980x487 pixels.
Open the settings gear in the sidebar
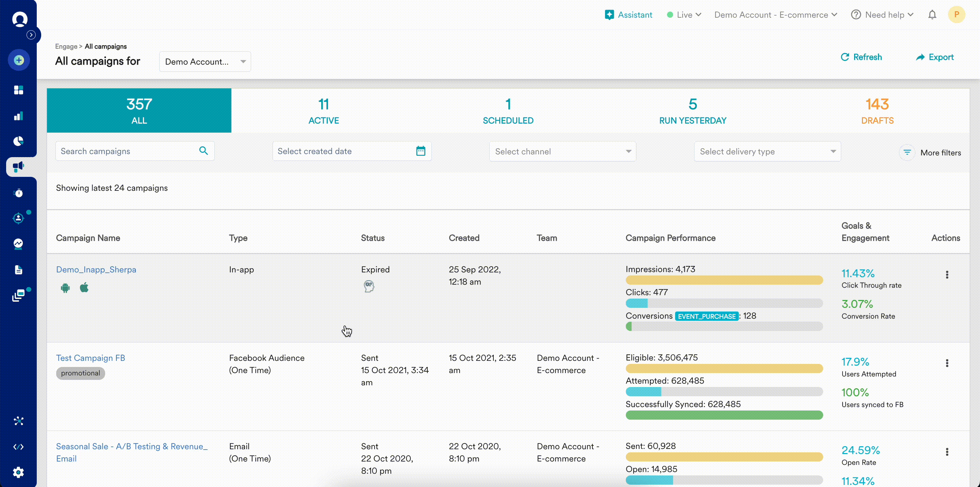[18, 472]
